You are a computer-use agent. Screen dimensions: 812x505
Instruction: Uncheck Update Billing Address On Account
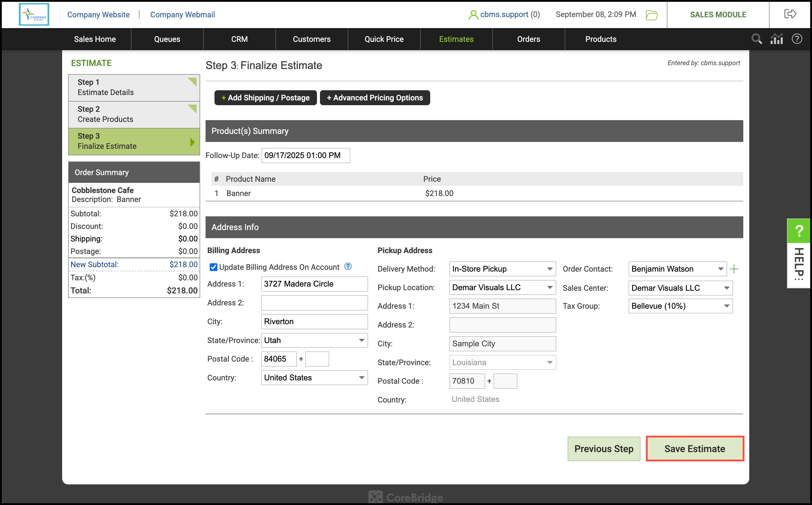pyautogui.click(x=214, y=267)
